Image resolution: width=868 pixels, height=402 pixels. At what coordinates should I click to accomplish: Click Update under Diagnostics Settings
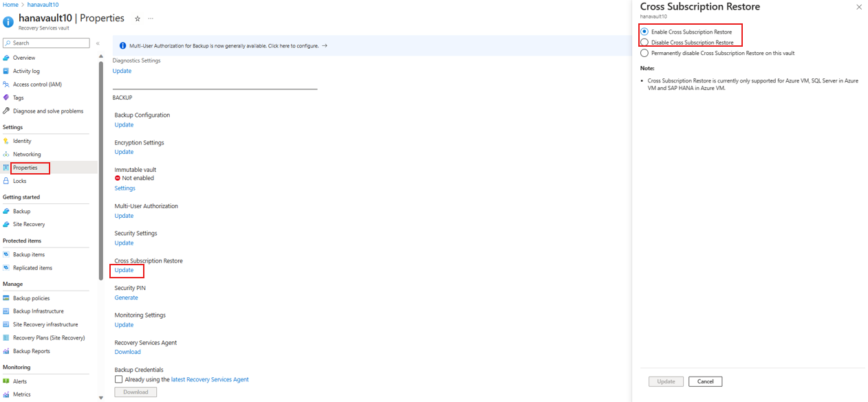(x=122, y=71)
